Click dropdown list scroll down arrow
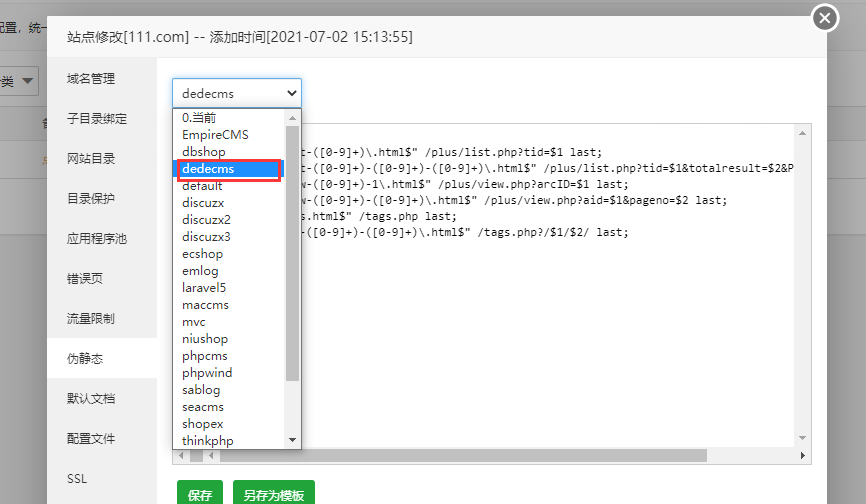866x504 pixels. (293, 440)
